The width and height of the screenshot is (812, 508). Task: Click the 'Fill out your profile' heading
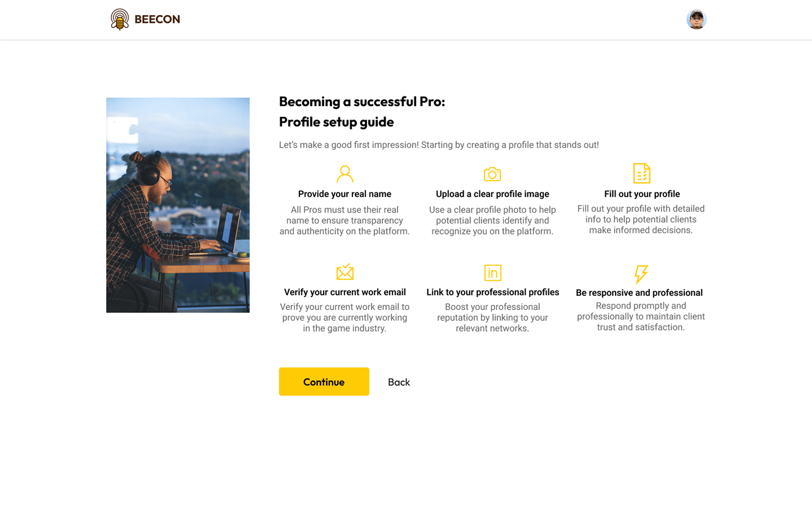(x=642, y=194)
